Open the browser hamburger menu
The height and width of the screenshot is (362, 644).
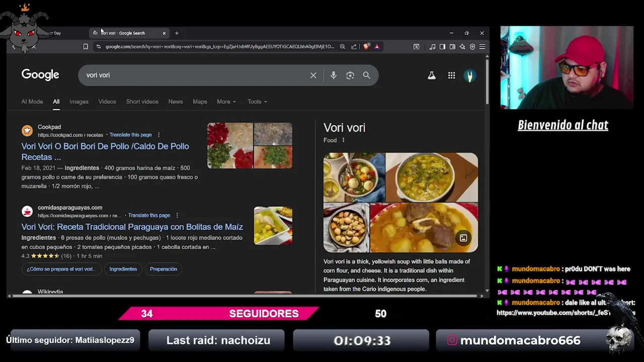(x=482, y=47)
